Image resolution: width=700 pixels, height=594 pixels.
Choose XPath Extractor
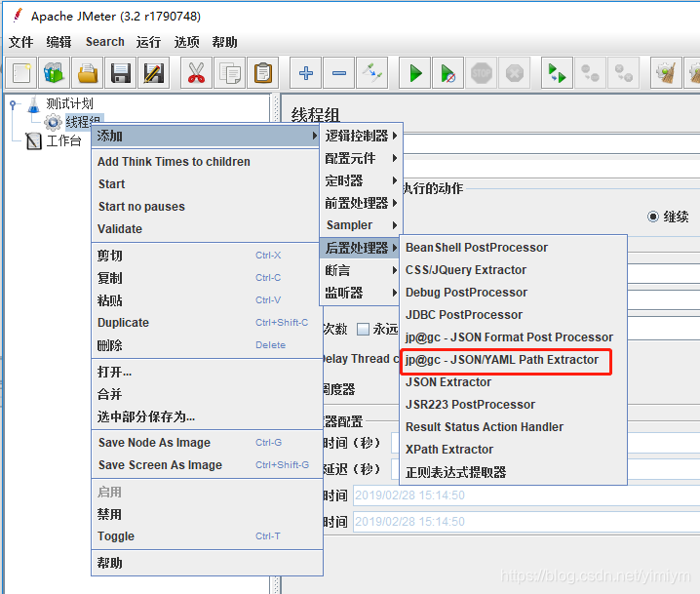point(513,449)
